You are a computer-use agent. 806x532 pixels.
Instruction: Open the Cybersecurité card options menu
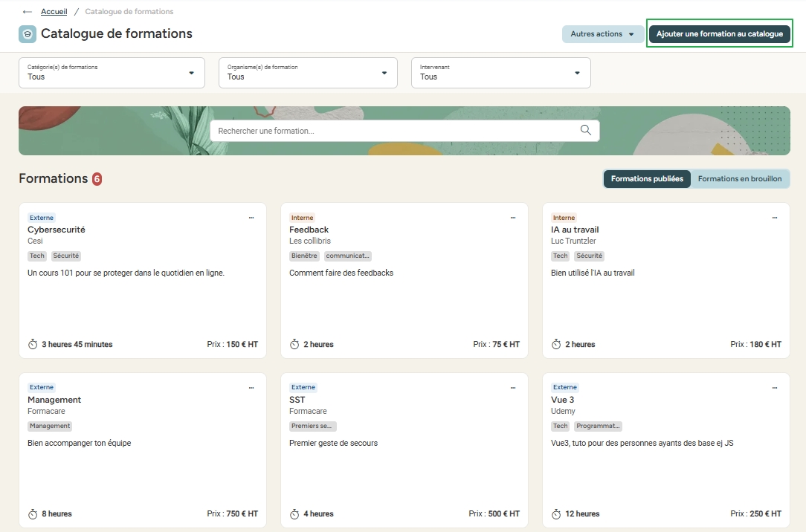click(x=251, y=218)
